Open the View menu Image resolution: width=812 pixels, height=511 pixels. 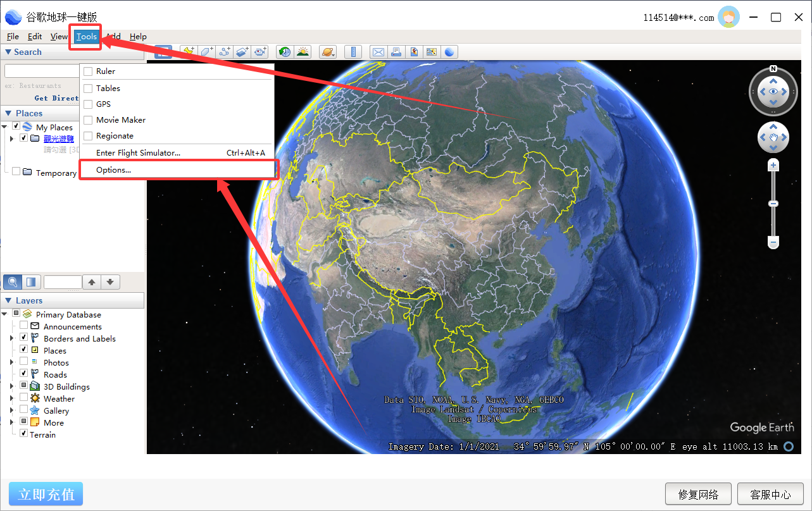(59, 37)
